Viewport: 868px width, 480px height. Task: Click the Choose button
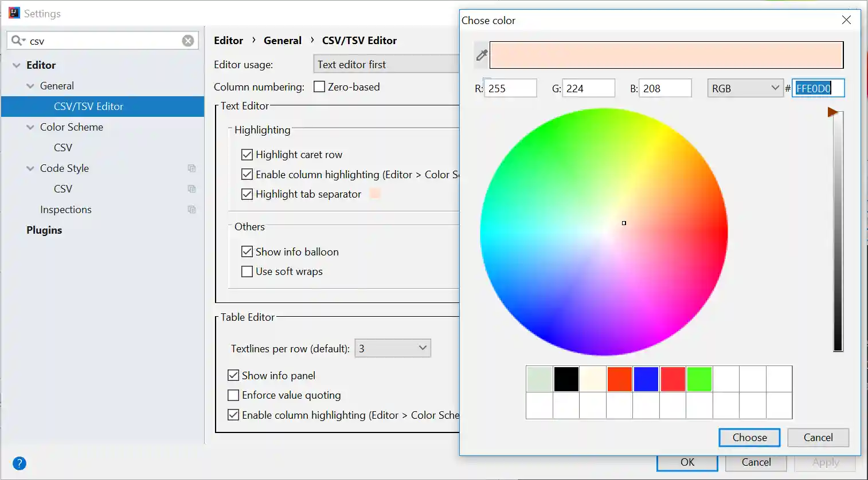(x=749, y=437)
